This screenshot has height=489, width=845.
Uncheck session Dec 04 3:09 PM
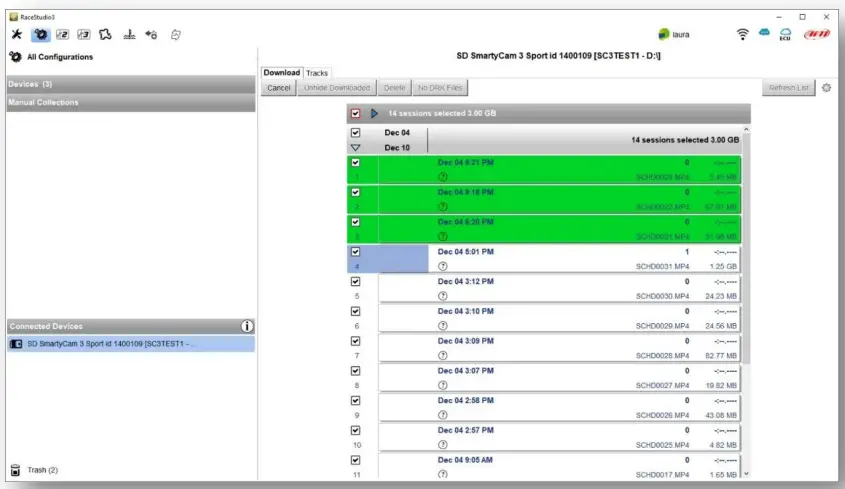[x=355, y=341]
